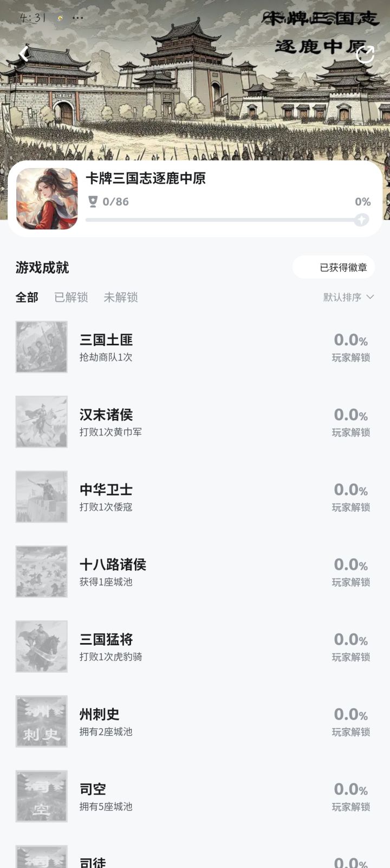Tap the 汉末诸侯 achievement icon
Image resolution: width=390 pixels, height=868 pixels.
42,422
